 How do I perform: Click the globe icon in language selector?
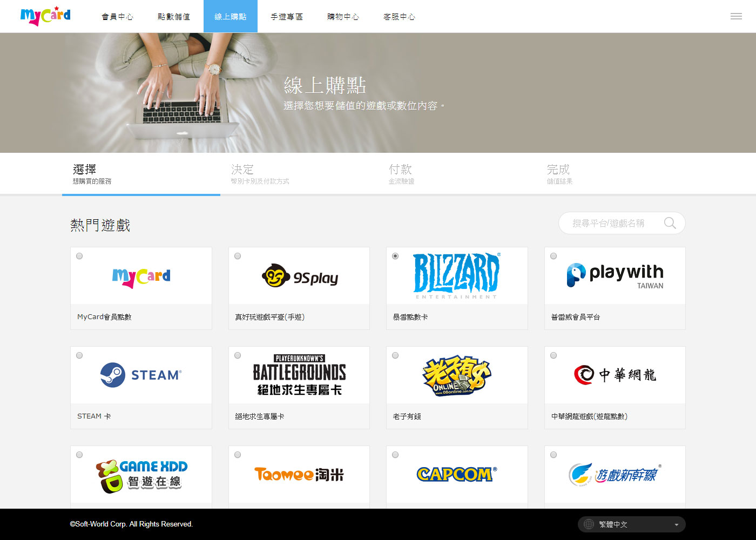click(589, 524)
